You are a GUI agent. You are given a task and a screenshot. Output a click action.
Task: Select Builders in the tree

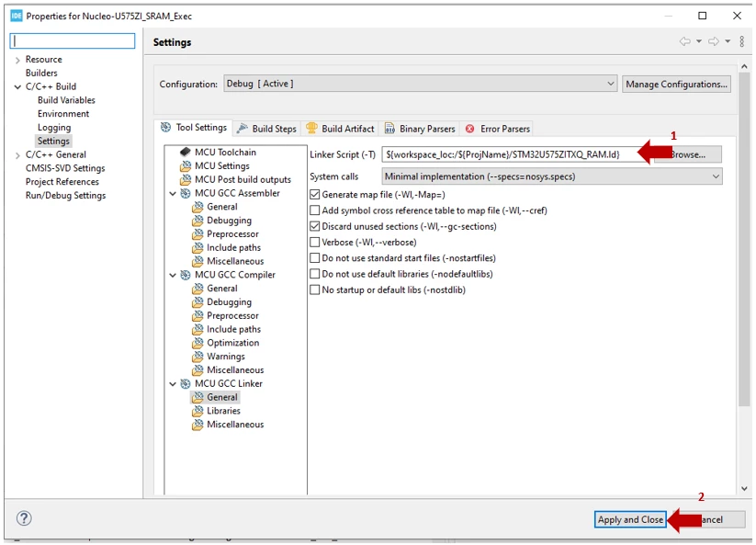pos(41,74)
